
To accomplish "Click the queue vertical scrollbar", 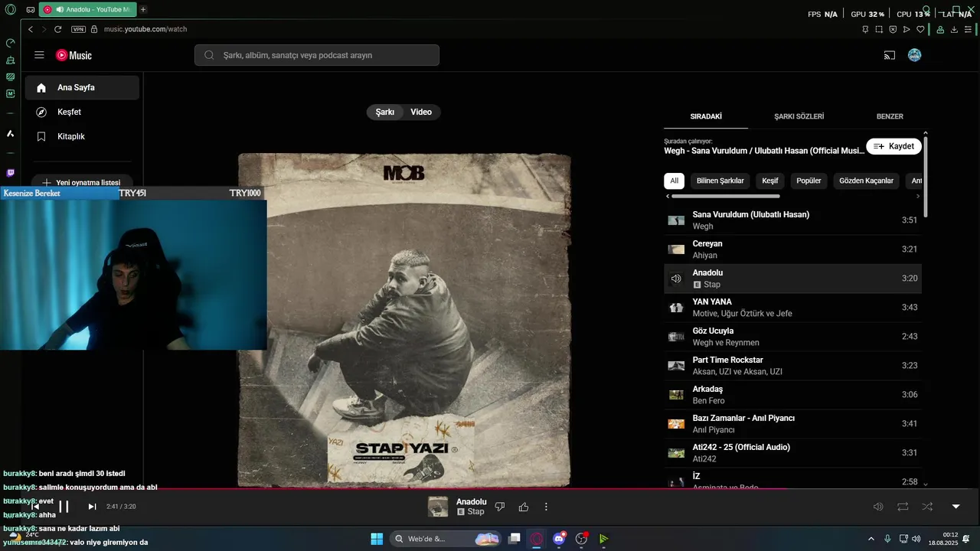I will click(x=926, y=176).
